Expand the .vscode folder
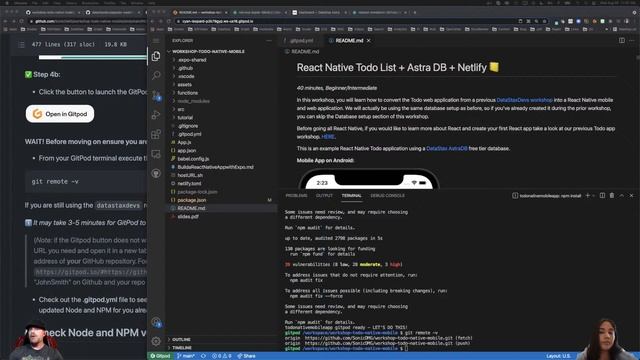Screen dimensions: 640x360 pyautogui.click(x=186, y=76)
